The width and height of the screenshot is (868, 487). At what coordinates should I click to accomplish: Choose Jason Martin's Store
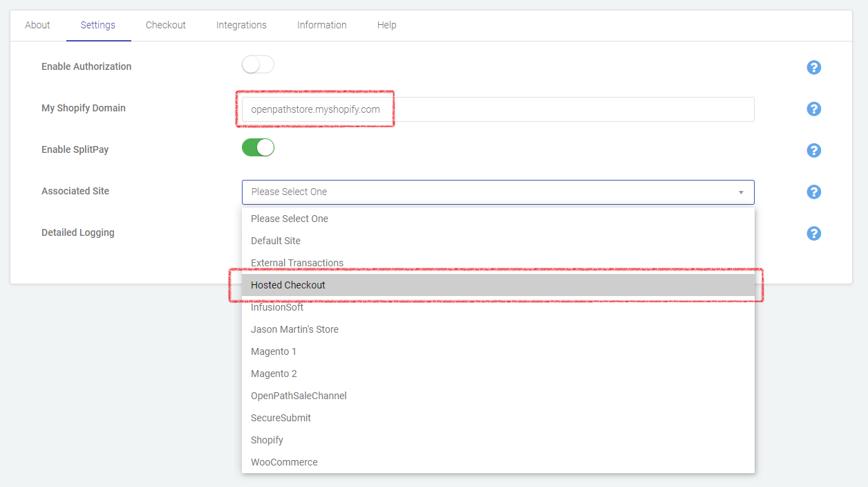pyautogui.click(x=498, y=329)
